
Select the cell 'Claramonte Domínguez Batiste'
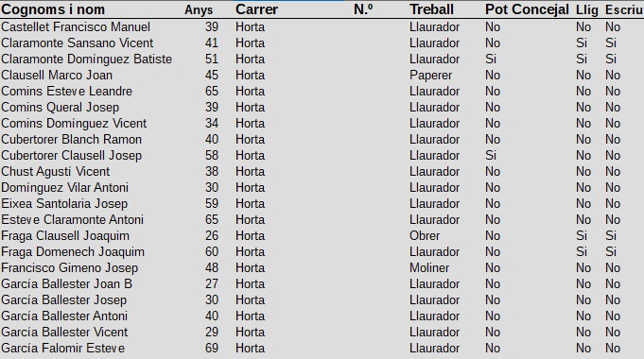[87, 60]
